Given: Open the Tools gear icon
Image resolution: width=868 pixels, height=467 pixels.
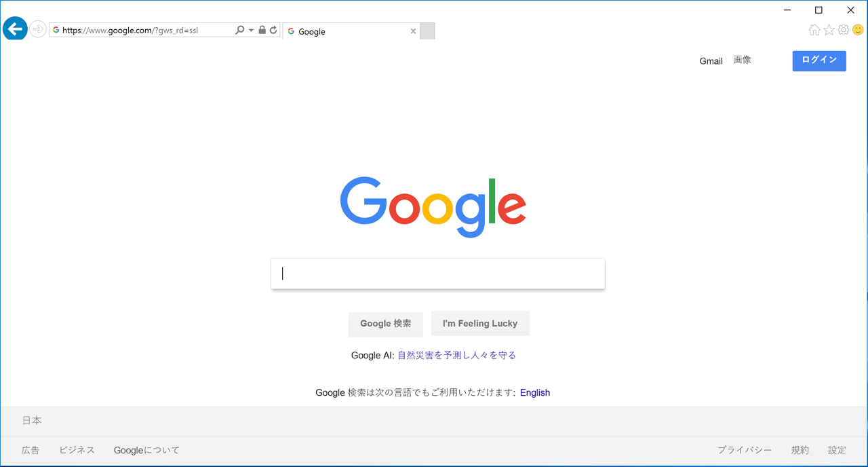Looking at the screenshot, I should coord(844,30).
